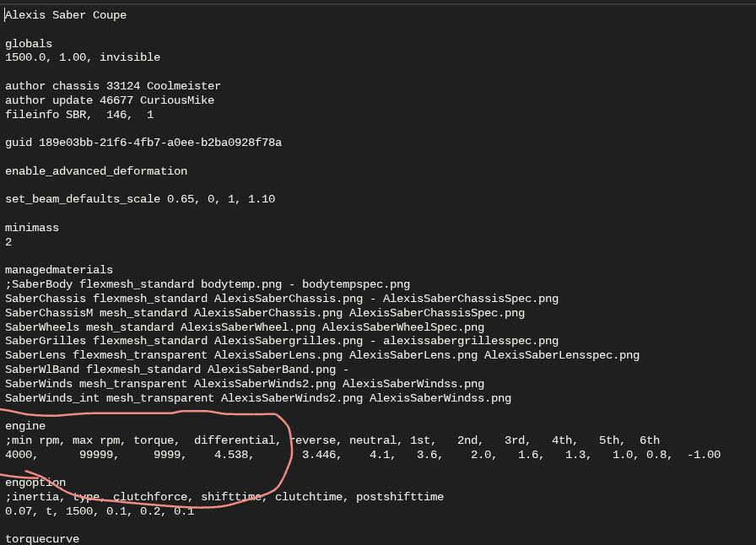Place cursor on the "globals" keyword
This screenshot has width=756, height=545.
[29, 43]
